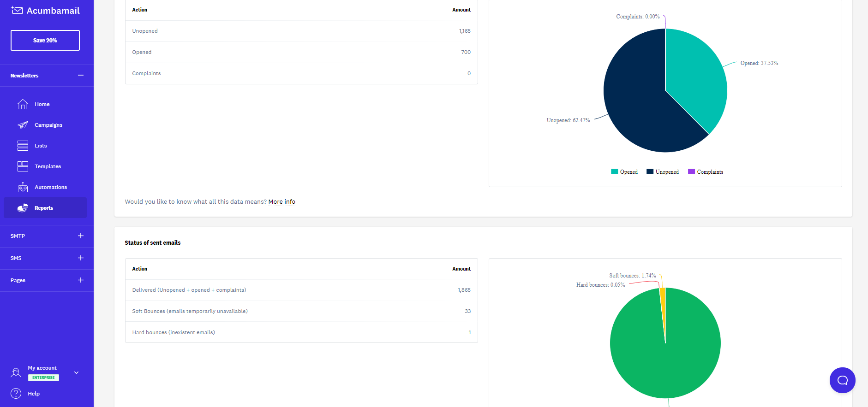Expand the SMTP section
The height and width of the screenshot is (407, 868).
(81, 236)
